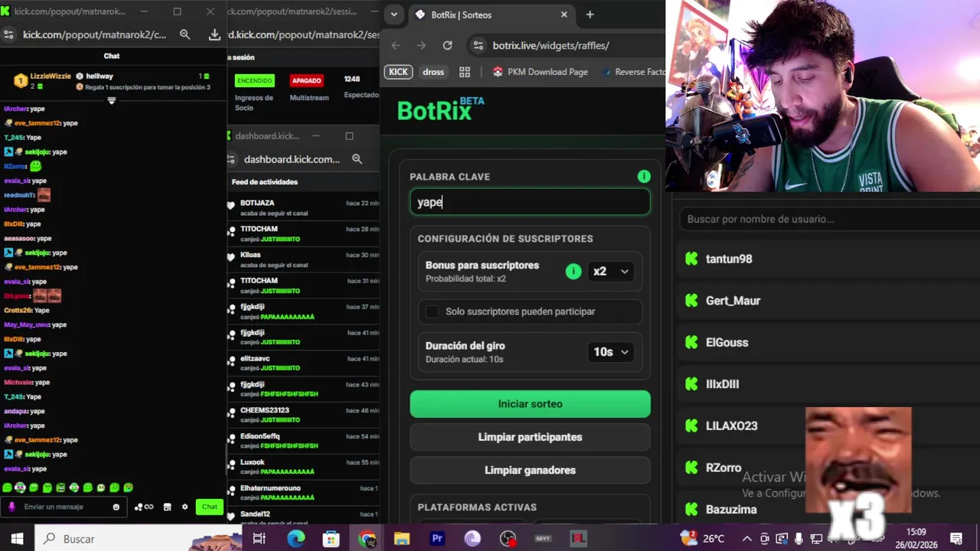Click the chat shop storefront icon

tap(167, 507)
